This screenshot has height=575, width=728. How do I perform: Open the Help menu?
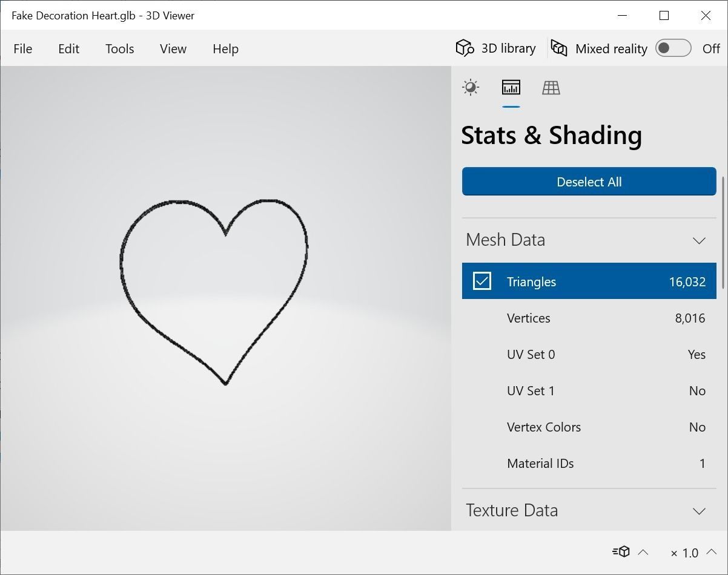tap(226, 49)
